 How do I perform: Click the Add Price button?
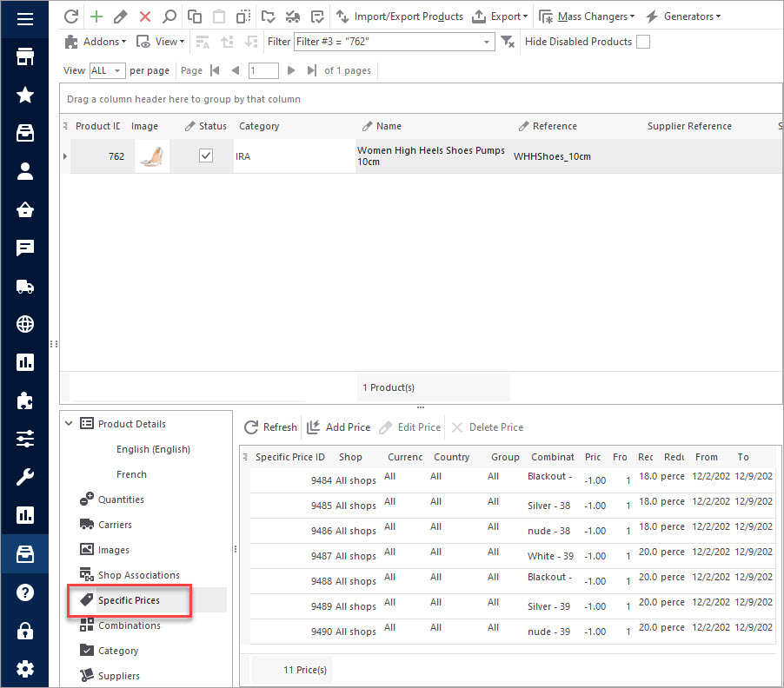(x=338, y=427)
